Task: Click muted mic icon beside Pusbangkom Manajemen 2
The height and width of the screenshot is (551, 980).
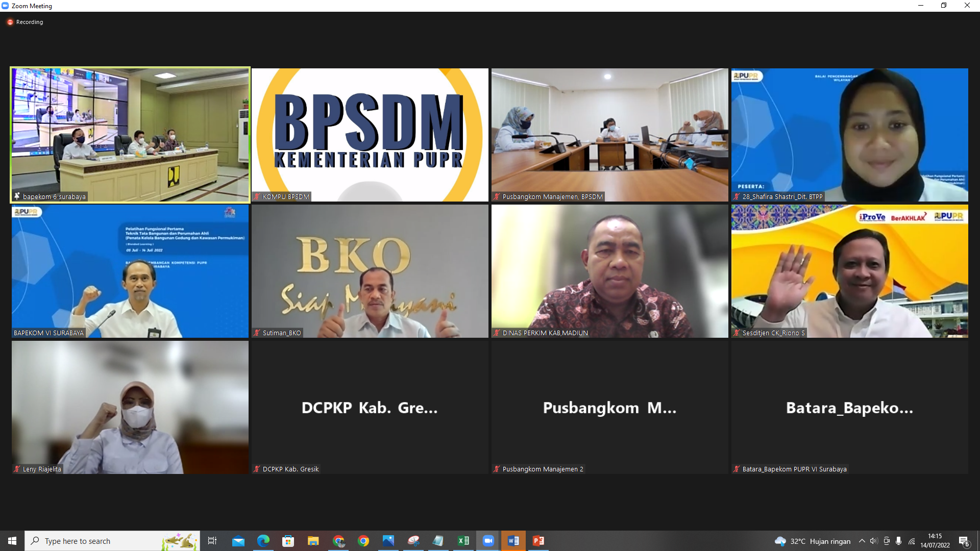Action: point(497,469)
